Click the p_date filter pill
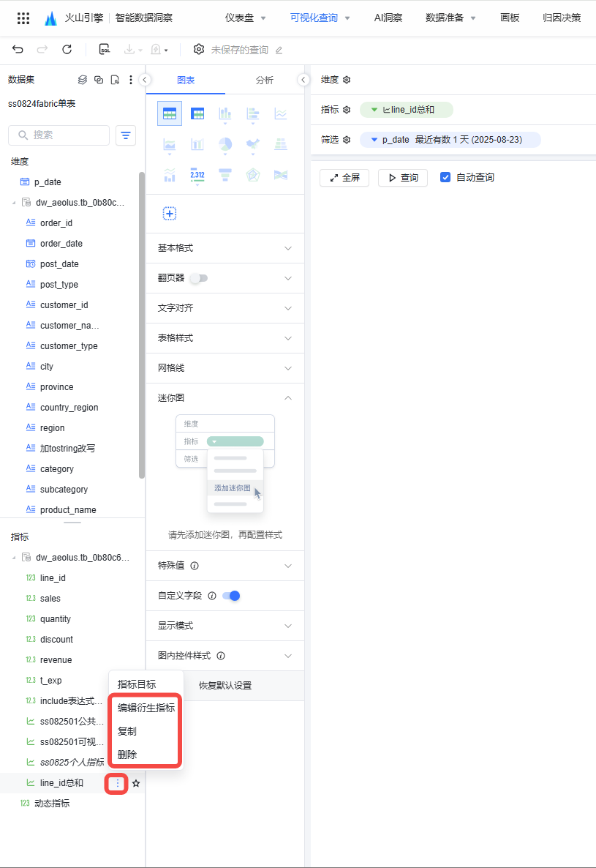This screenshot has width=596, height=868. [450, 140]
